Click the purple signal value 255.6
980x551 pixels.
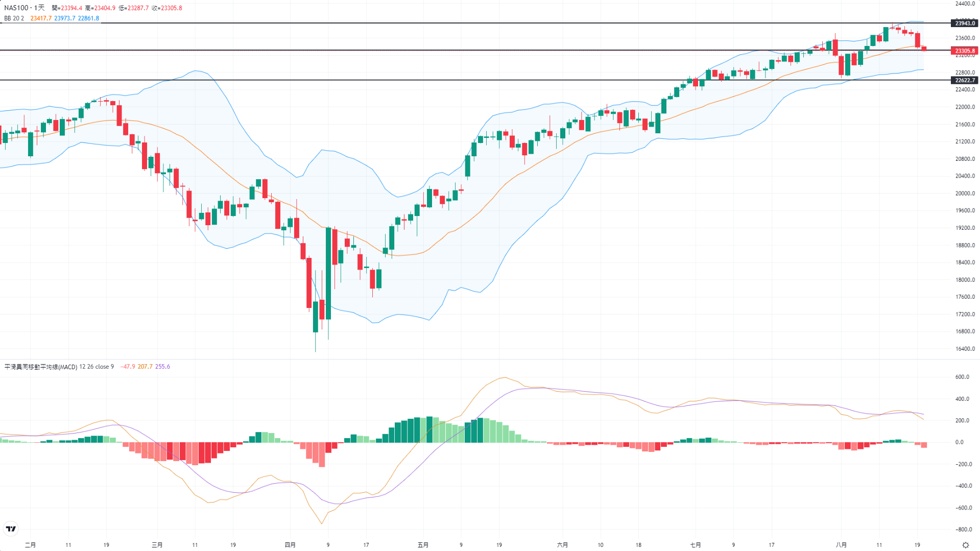162,367
